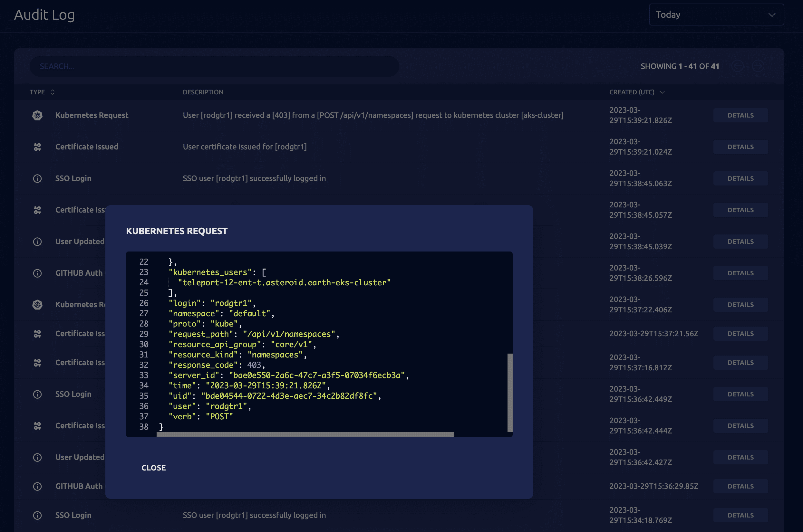The height and width of the screenshot is (532, 803).
Task: Click Certificate Issued icon at 15:39:21.024Z
Action: (x=37, y=147)
